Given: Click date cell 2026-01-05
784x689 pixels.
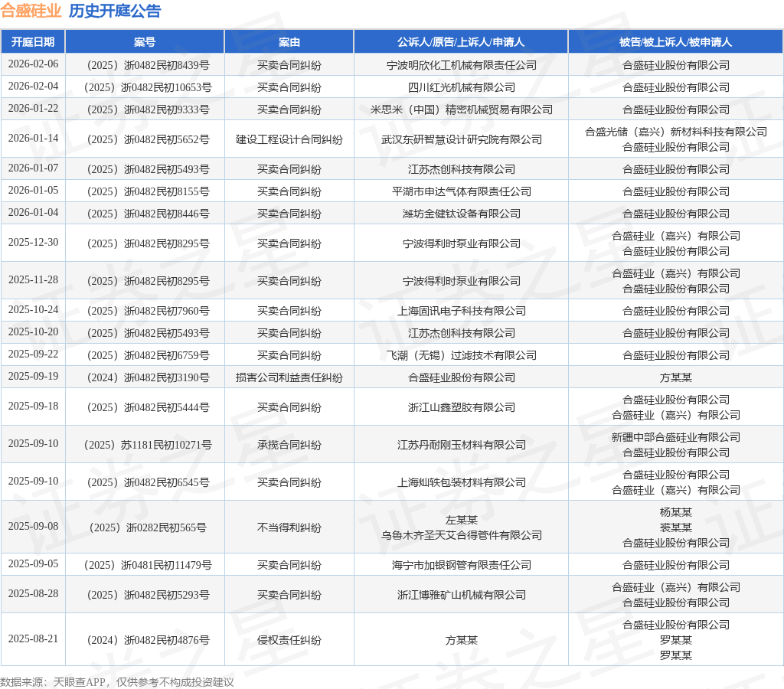Looking at the screenshot, I should point(33,190).
